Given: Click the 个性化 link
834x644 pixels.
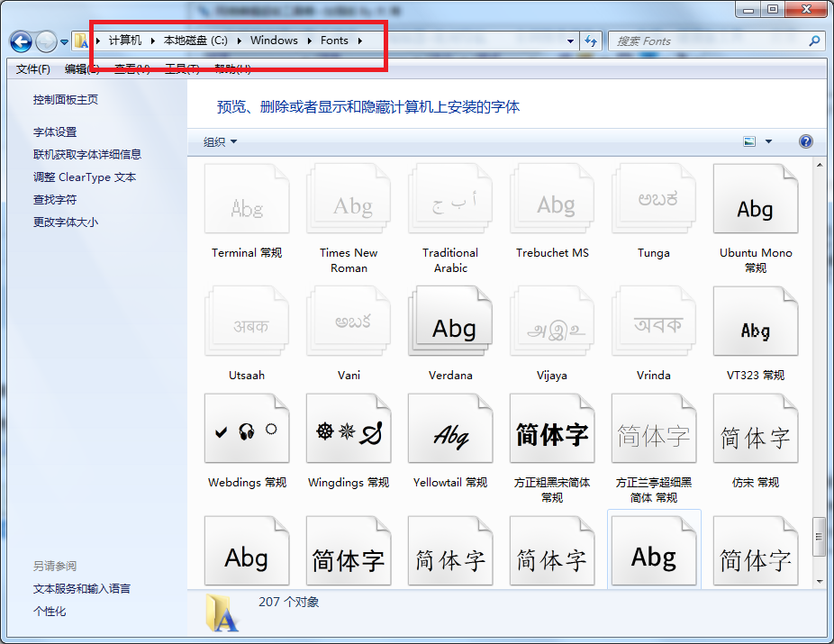Looking at the screenshot, I should point(50,612).
